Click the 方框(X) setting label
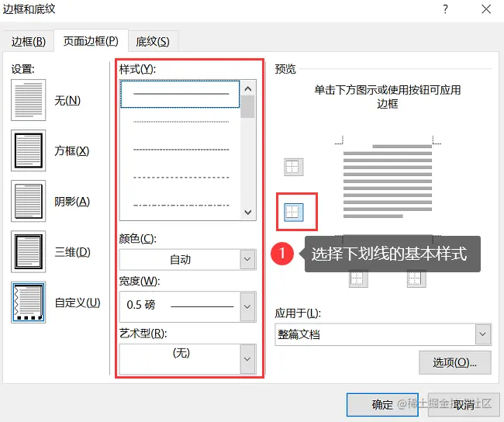Screen dimensions: 504x422 click(71, 150)
